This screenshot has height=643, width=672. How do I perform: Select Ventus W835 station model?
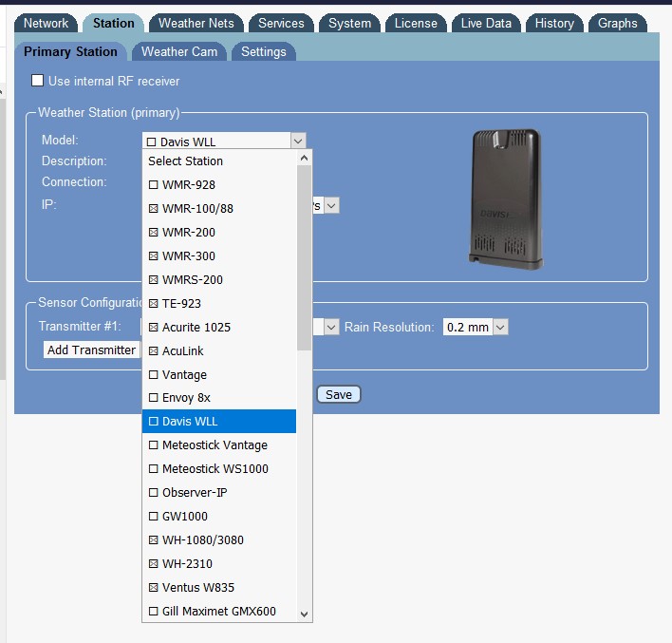tap(219, 587)
